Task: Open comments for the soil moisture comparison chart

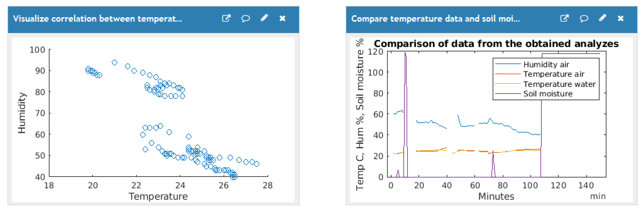Action: click(584, 19)
